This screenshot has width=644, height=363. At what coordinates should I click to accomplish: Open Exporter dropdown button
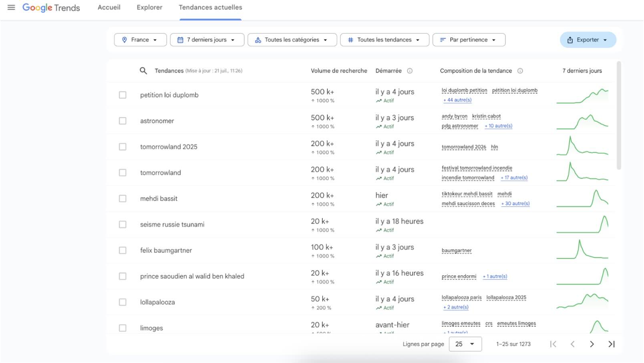588,40
